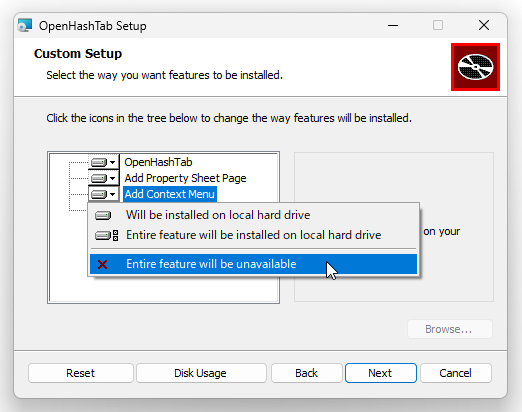Image resolution: width=522 pixels, height=412 pixels.
Task: Select the Add Context Menu tree item
Action: (170, 194)
